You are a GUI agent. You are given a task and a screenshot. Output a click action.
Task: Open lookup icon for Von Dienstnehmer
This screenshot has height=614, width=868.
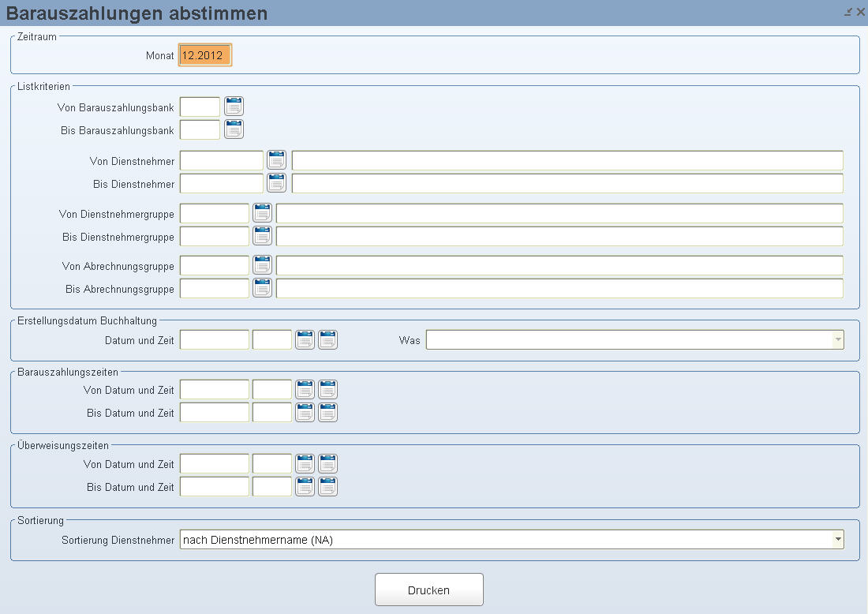[277, 160]
